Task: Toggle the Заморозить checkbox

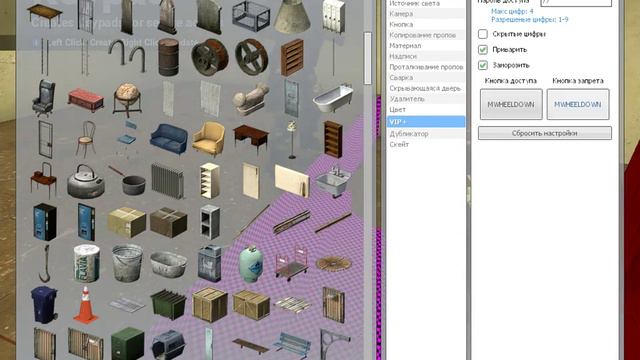Action: (483, 65)
